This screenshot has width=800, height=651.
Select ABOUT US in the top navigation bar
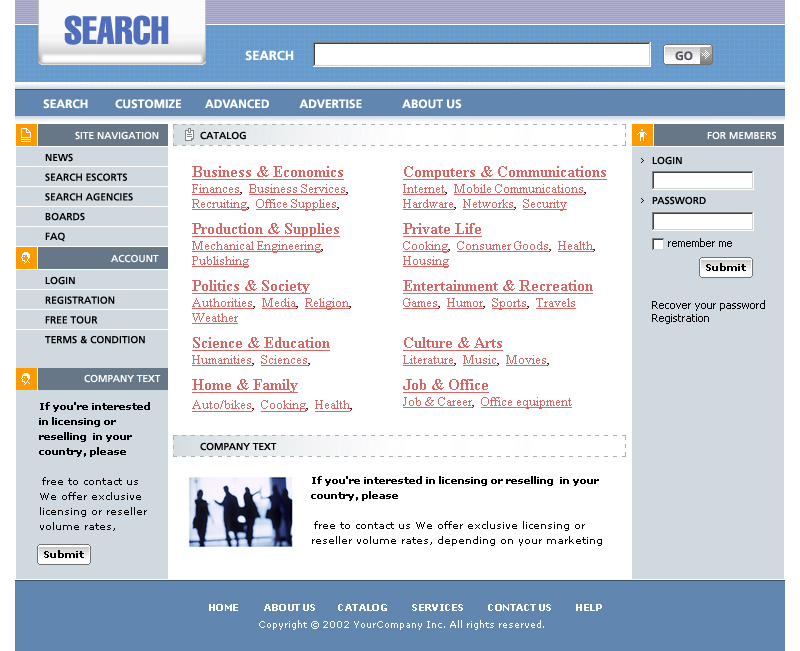coord(432,104)
